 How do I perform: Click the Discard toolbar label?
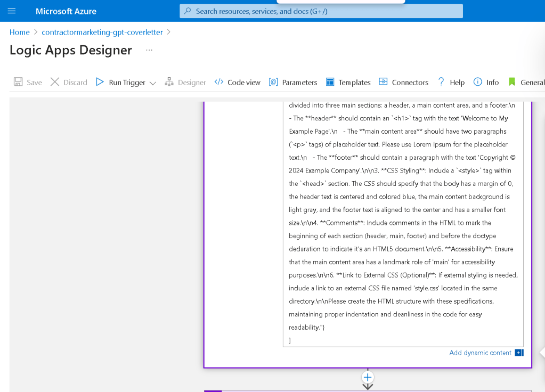pyautogui.click(x=76, y=83)
